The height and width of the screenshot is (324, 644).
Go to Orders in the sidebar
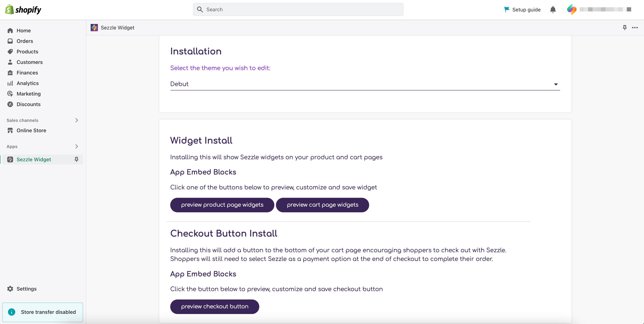click(x=25, y=41)
